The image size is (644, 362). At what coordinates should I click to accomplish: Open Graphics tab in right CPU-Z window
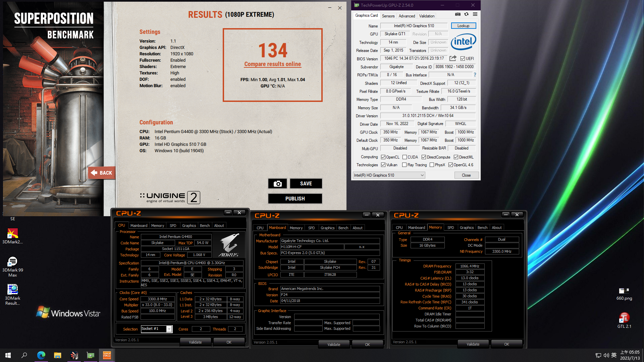[x=467, y=228]
